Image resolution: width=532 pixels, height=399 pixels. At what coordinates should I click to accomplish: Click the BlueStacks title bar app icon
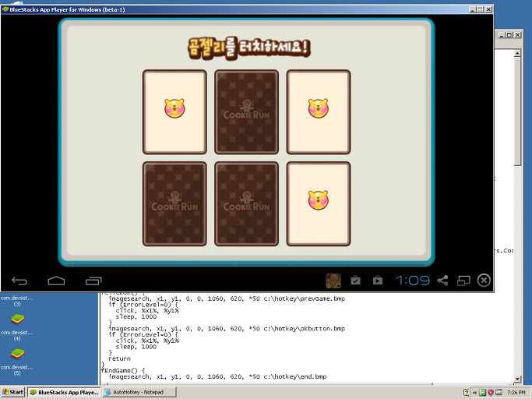point(5,9)
